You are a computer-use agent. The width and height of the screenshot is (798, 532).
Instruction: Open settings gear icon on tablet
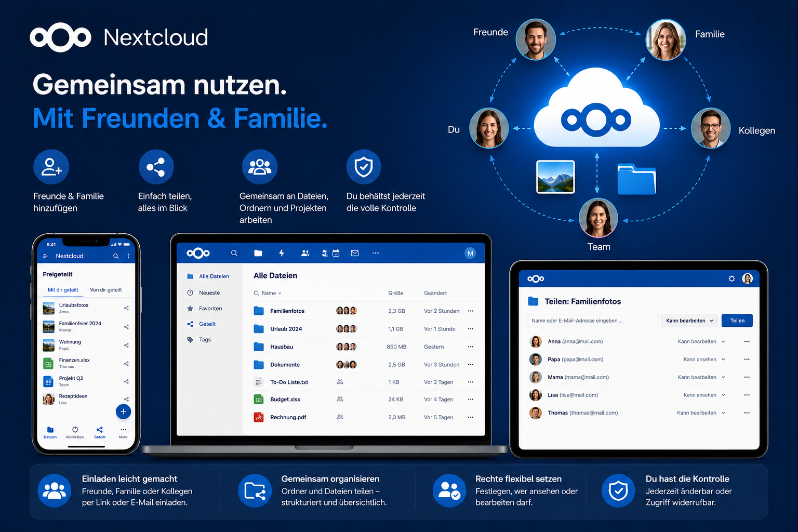731,279
